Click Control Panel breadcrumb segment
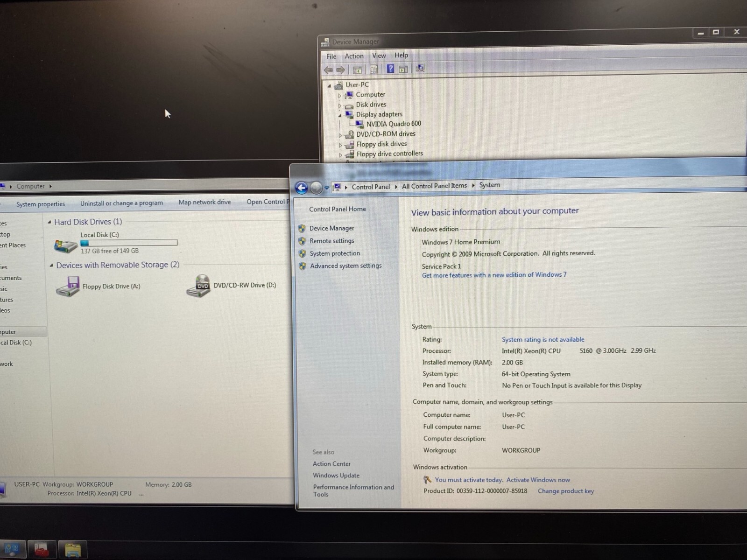Image resolution: width=747 pixels, height=560 pixels. (371, 187)
